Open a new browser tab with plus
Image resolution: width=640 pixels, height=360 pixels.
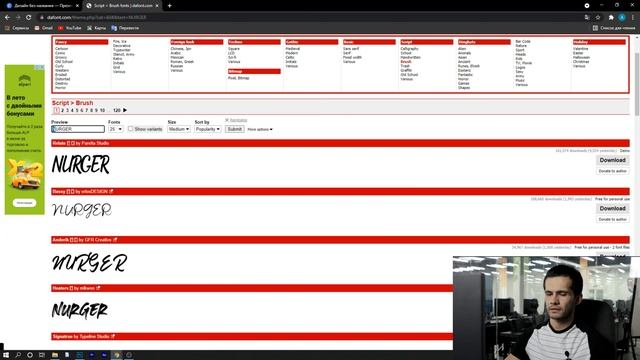pyautogui.click(x=169, y=6)
